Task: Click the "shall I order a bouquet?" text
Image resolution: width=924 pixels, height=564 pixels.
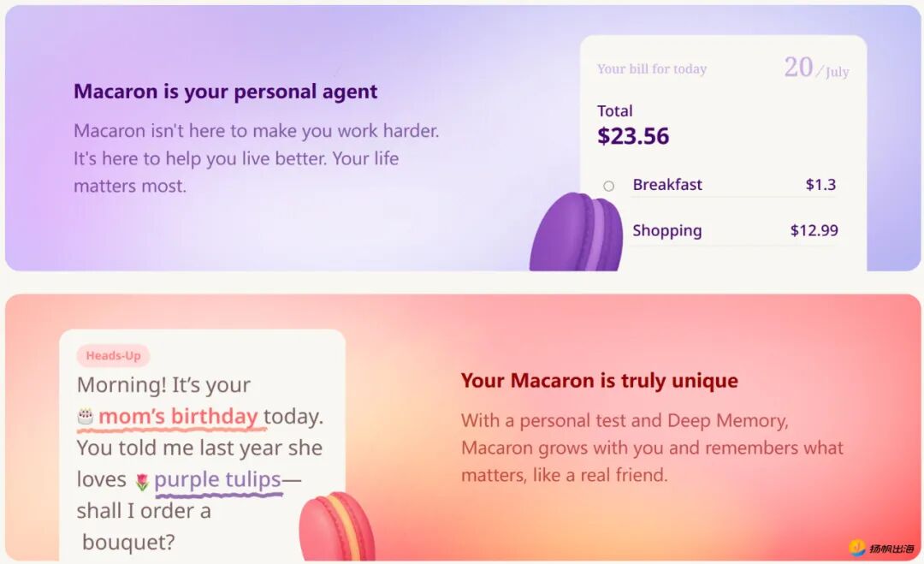Action: click(x=144, y=526)
